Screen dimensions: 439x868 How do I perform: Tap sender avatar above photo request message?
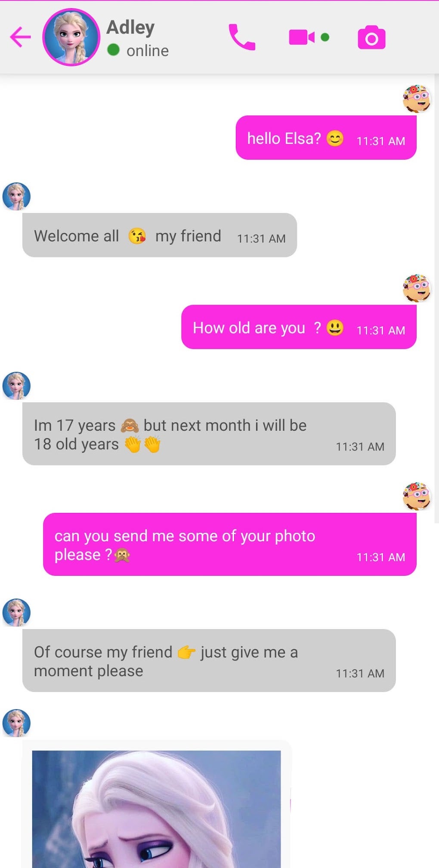pyautogui.click(x=416, y=496)
